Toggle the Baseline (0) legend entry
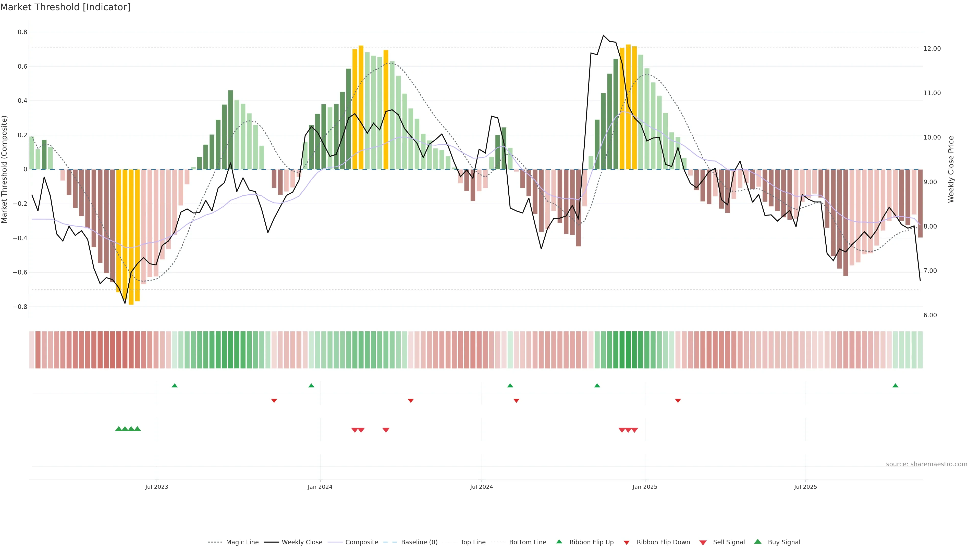980x551 pixels. pos(419,542)
